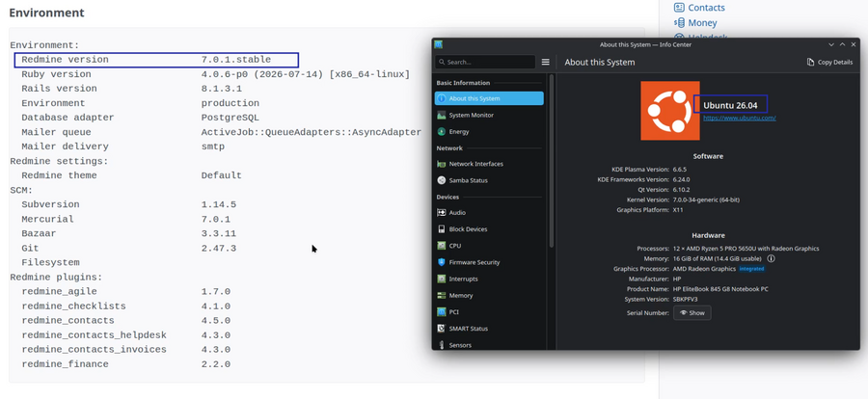Image resolution: width=868 pixels, height=399 pixels.
Task: Click the Memory sidebar icon
Action: click(x=441, y=296)
